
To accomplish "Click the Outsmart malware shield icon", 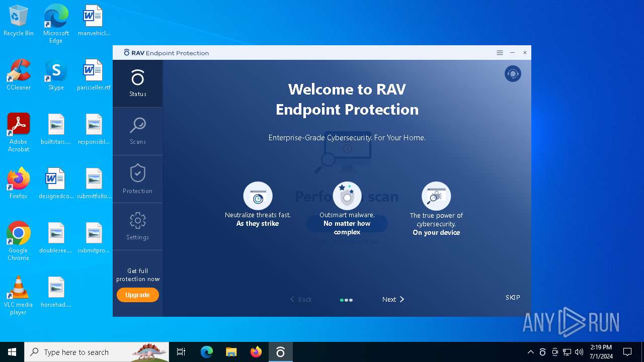I will coord(347,196).
